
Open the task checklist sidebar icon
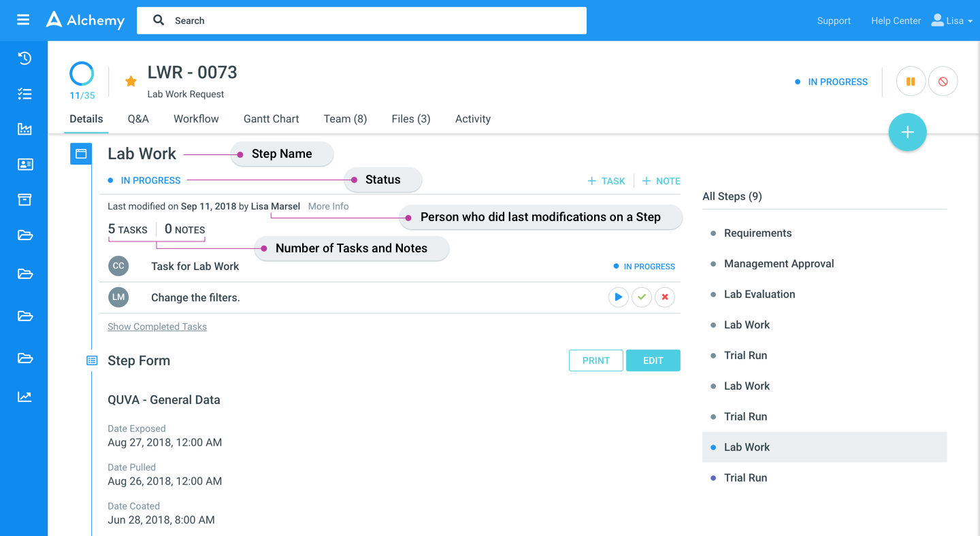24,94
